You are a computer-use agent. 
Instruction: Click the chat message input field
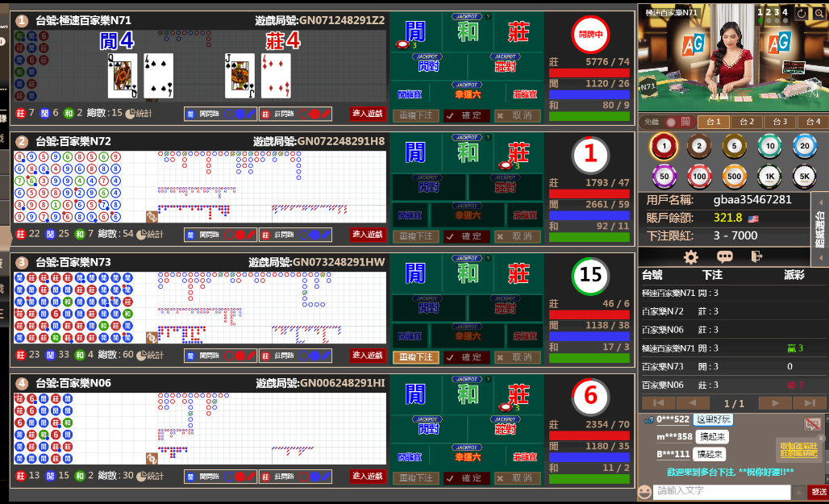click(722, 491)
